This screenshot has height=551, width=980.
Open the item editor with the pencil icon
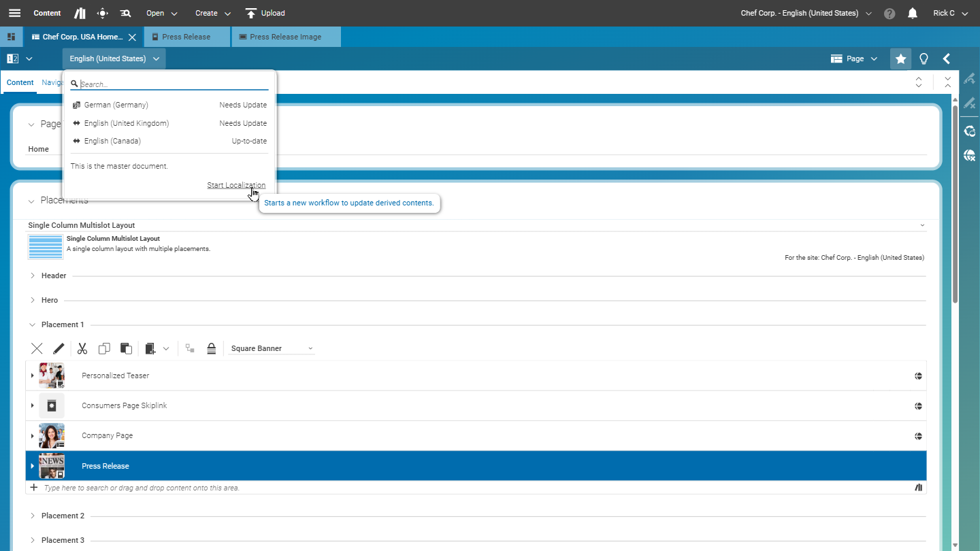pyautogui.click(x=59, y=348)
